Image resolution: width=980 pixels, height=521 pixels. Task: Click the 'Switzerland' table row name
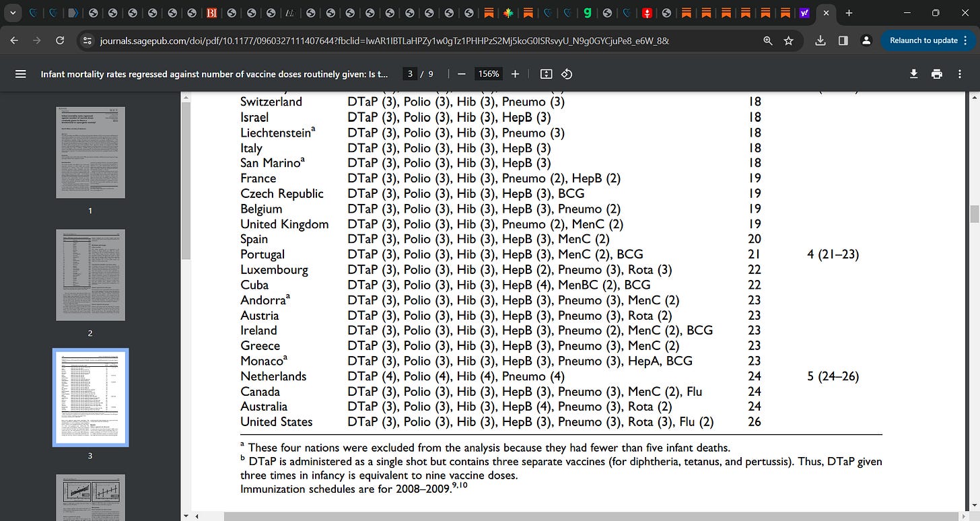[x=271, y=102]
